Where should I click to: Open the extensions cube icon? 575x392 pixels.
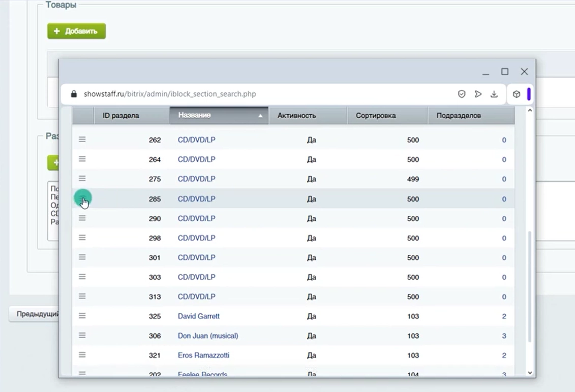pos(517,94)
